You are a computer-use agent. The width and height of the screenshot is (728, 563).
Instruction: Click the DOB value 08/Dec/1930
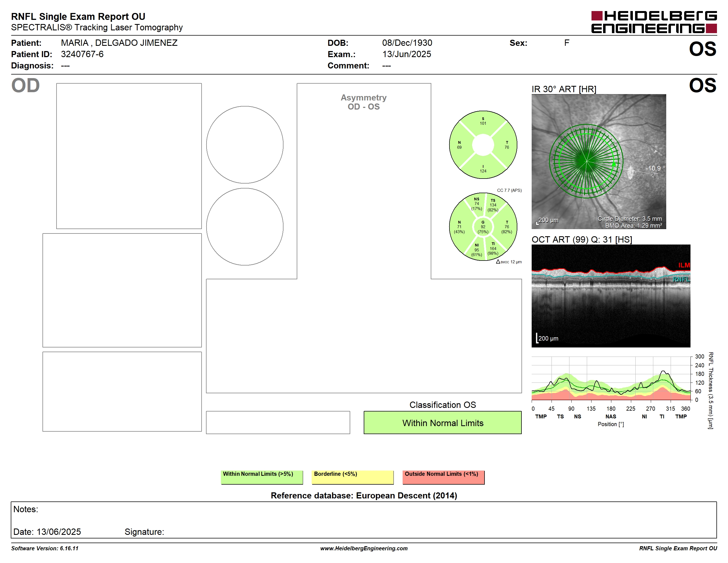407,43
